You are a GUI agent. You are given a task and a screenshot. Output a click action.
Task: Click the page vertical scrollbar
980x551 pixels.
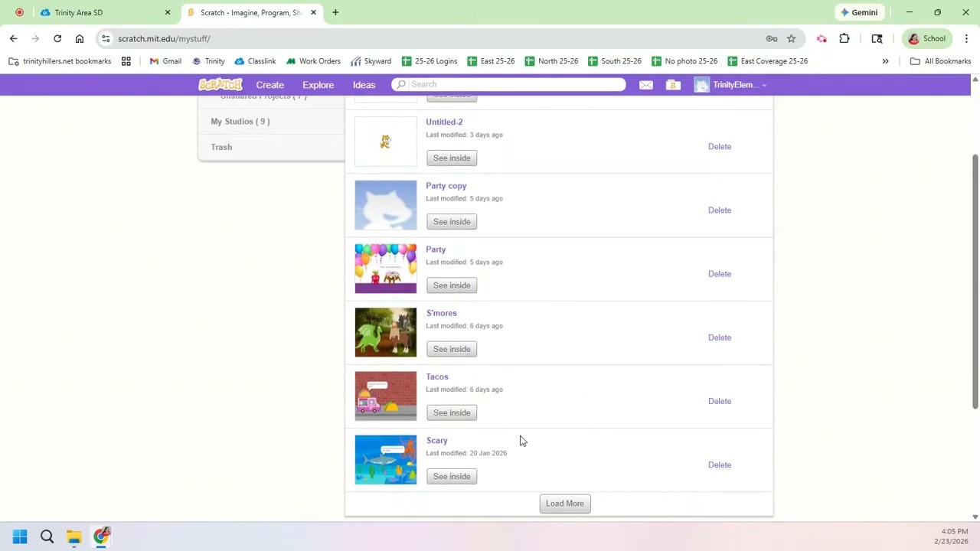click(975, 282)
